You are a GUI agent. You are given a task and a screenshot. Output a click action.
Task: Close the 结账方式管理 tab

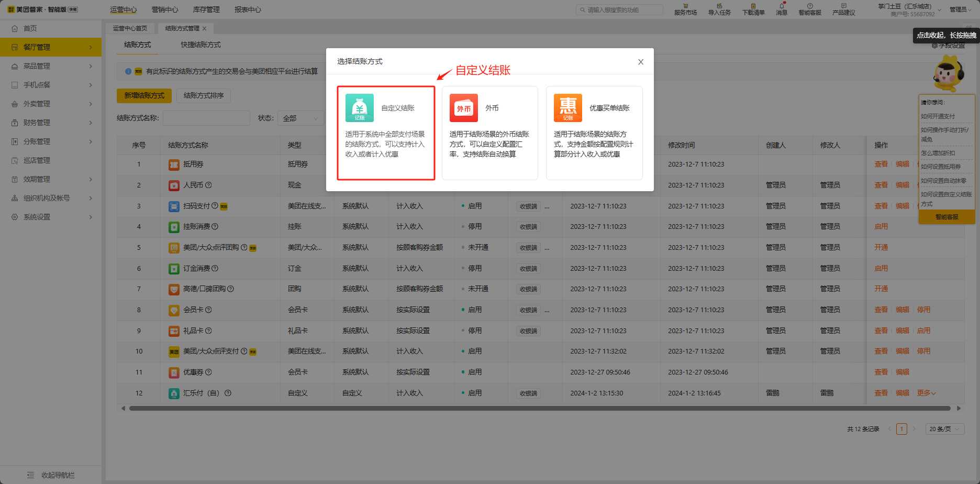click(x=205, y=29)
